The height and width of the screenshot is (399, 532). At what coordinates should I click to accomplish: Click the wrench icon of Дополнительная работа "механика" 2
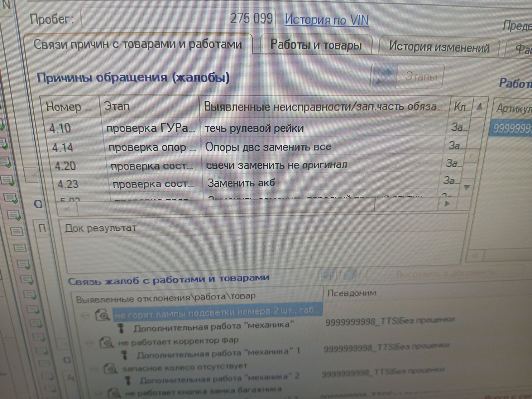click(128, 380)
